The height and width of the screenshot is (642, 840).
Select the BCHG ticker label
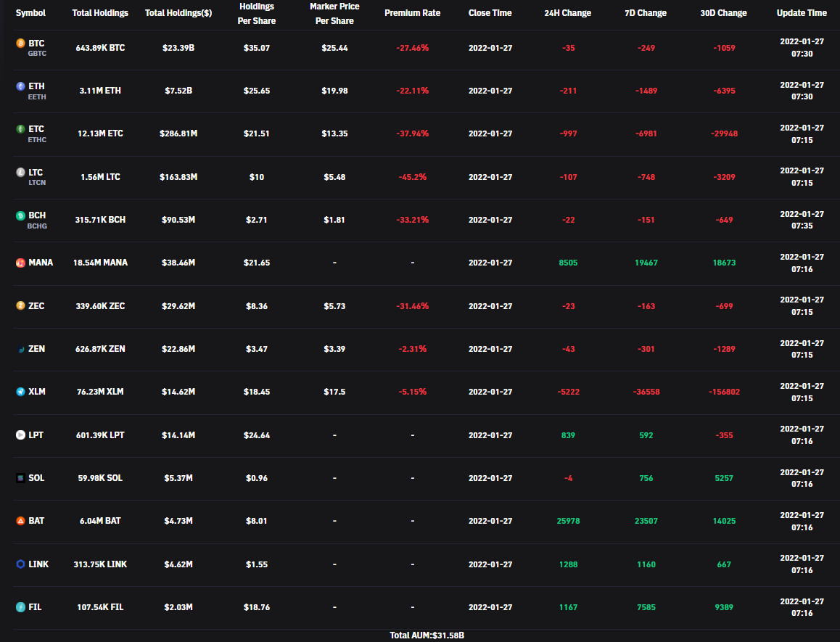[37, 226]
